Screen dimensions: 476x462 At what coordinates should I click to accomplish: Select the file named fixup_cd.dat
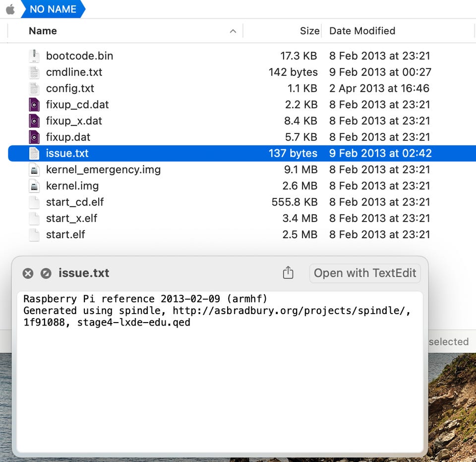tap(77, 105)
